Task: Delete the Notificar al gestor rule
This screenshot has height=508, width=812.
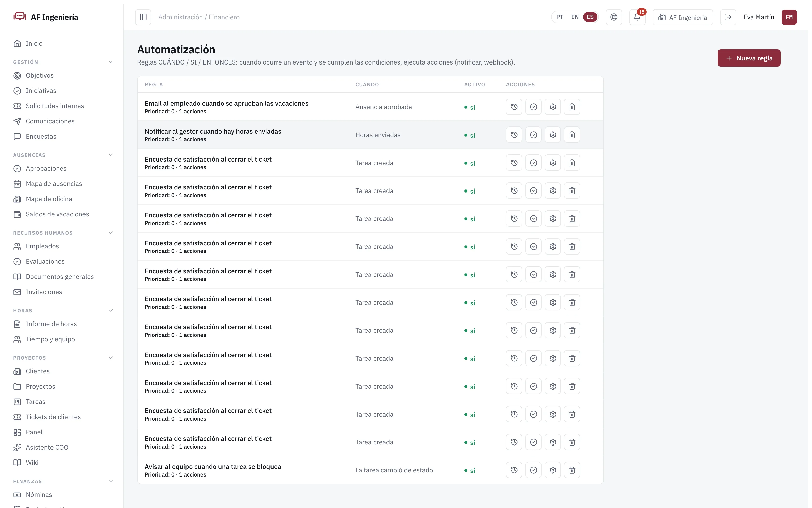Action: [572, 135]
